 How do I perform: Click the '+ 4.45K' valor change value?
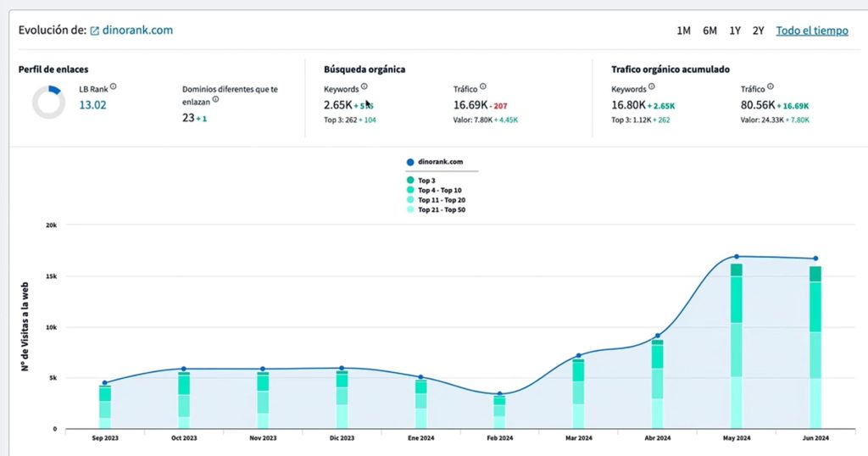point(506,120)
